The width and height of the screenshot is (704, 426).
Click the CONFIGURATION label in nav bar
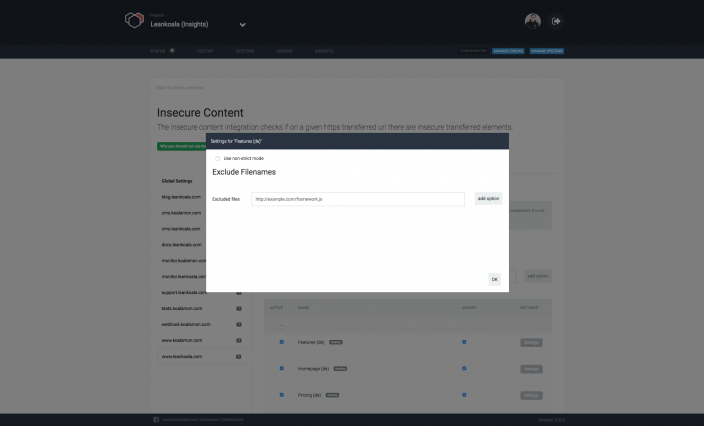(x=473, y=51)
